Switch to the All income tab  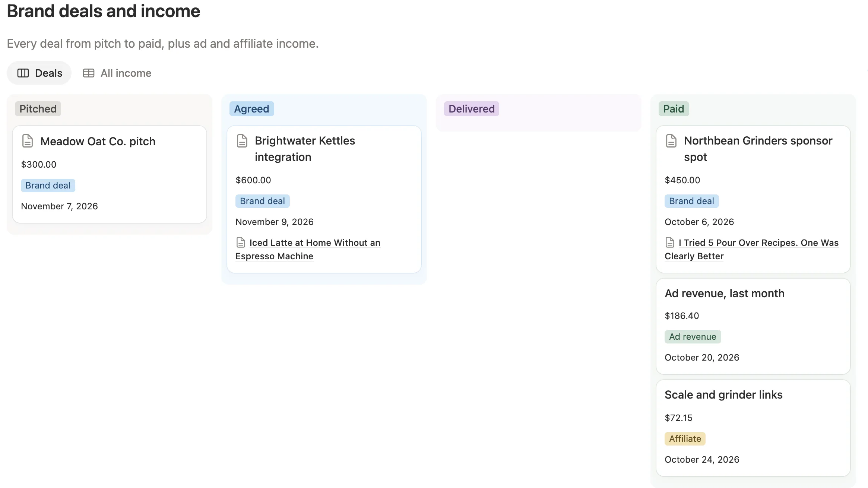tap(117, 73)
